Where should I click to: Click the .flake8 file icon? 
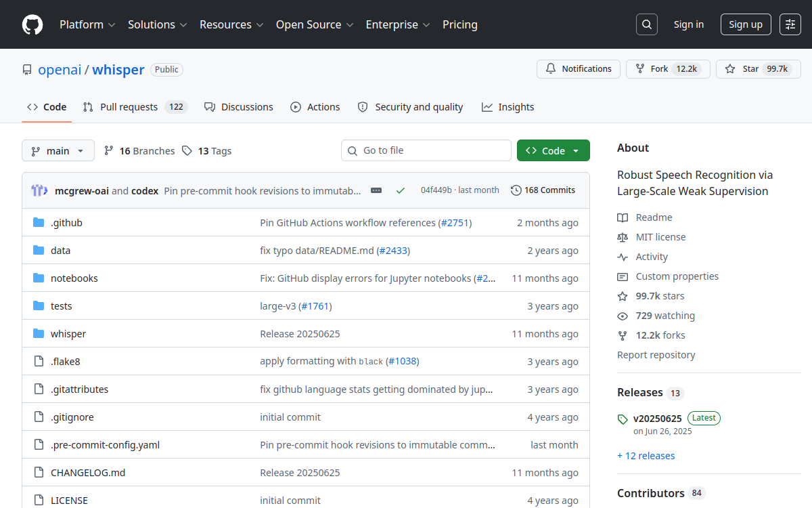39,362
